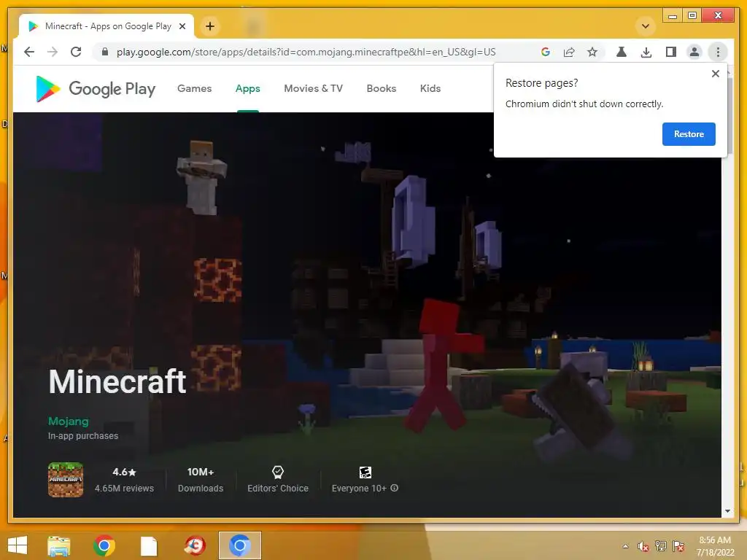Click the In-app purchases text

[83, 436]
